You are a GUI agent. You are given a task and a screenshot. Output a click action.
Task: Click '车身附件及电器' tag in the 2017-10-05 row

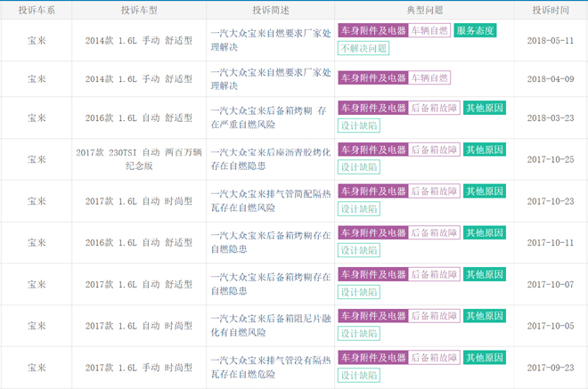373,316
